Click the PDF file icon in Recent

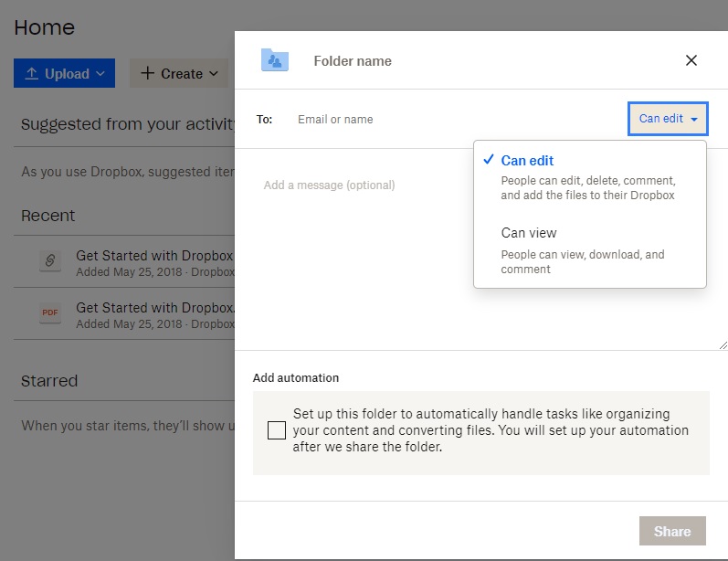[x=50, y=312]
